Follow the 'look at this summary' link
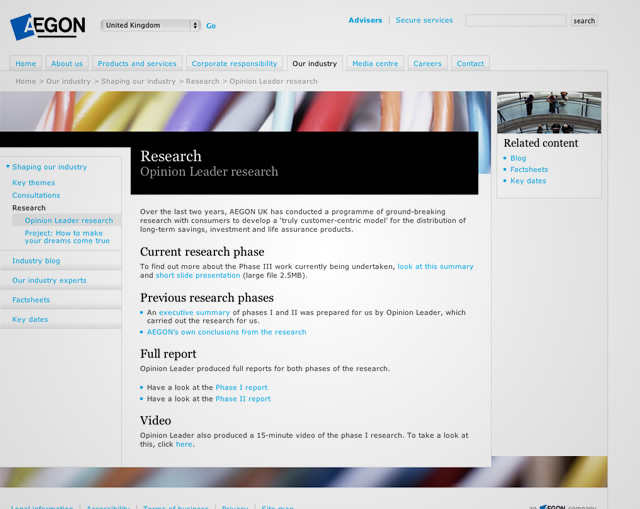640x509 pixels. pyautogui.click(x=436, y=267)
